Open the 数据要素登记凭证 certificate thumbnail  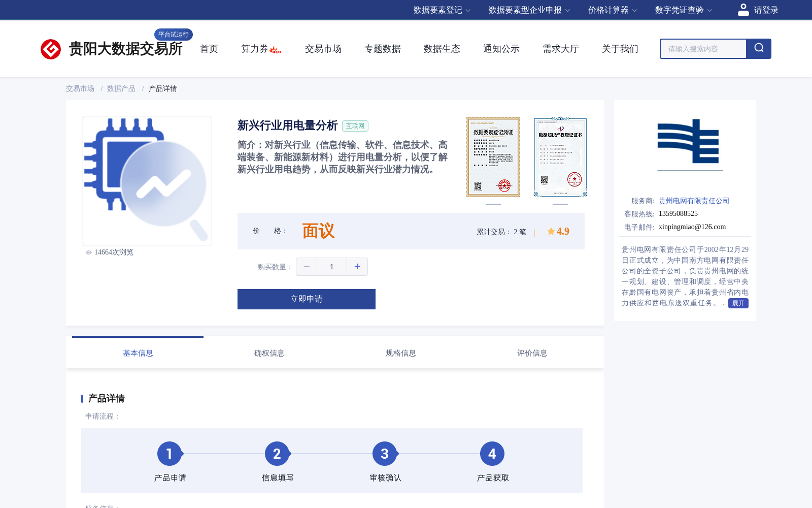pyautogui.click(x=493, y=157)
